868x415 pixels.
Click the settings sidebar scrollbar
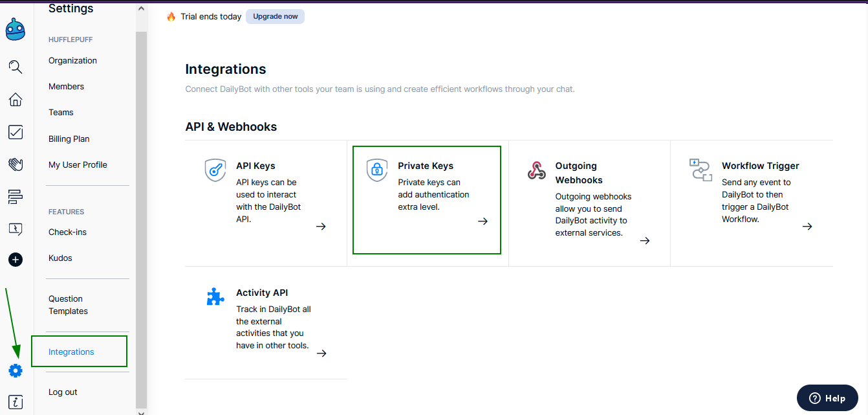point(141,214)
